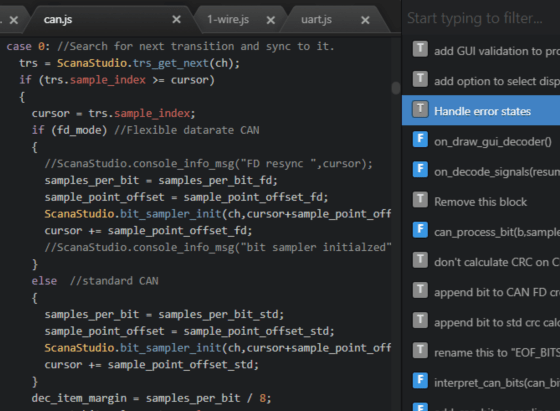The width and height of the screenshot is (560, 411).
Task: Go to on_decode_signals function entry
Action: click(x=481, y=171)
